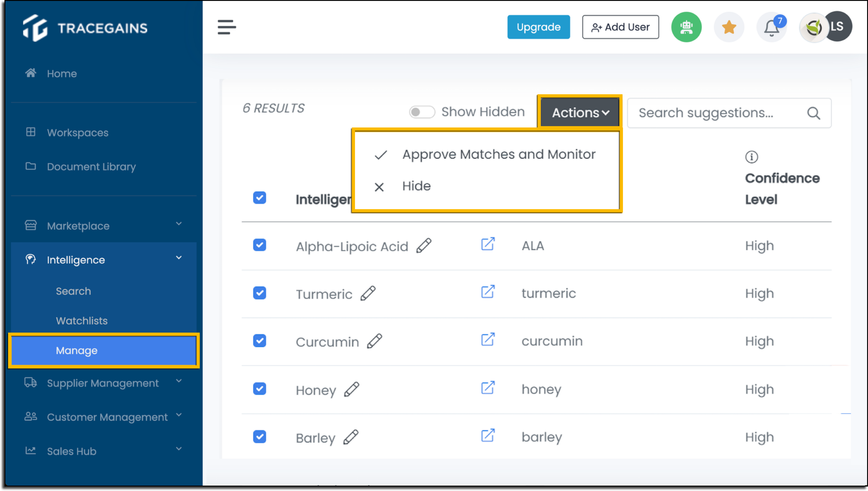Click the Upgrade button
The height and width of the screenshot is (491, 868).
pos(539,27)
